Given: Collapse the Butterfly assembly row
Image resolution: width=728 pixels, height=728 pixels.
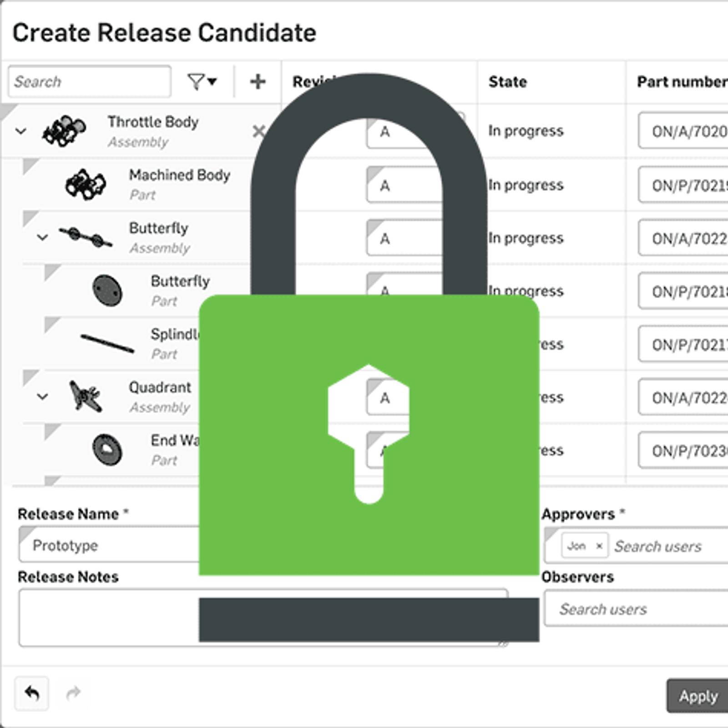Looking at the screenshot, I should pos(42,238).
